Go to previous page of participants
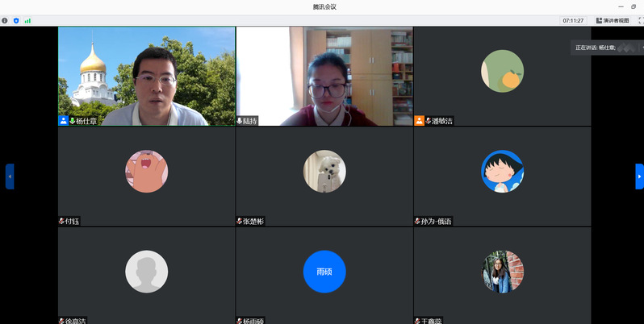Viewport: 644px width, 324px height. [x=10, y=176]
